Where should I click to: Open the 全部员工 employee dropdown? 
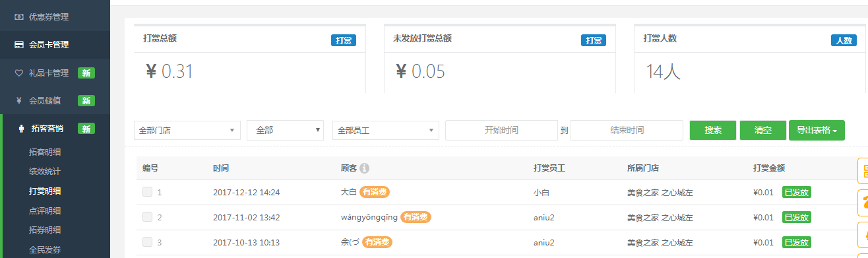point(386,130)
